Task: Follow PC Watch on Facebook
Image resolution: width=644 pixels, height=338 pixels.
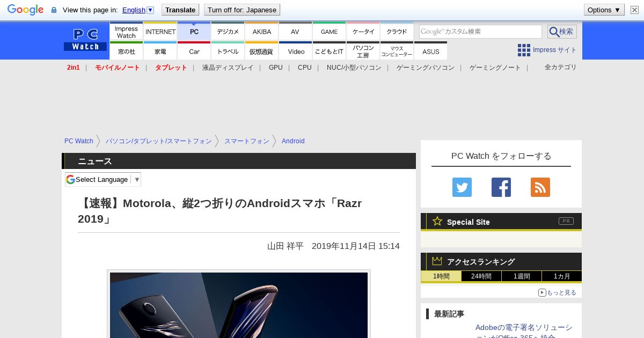Action: point(501,187)
